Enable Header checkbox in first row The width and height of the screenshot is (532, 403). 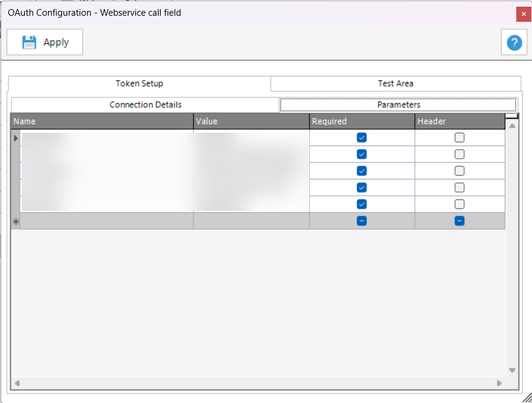pos(460,138)
